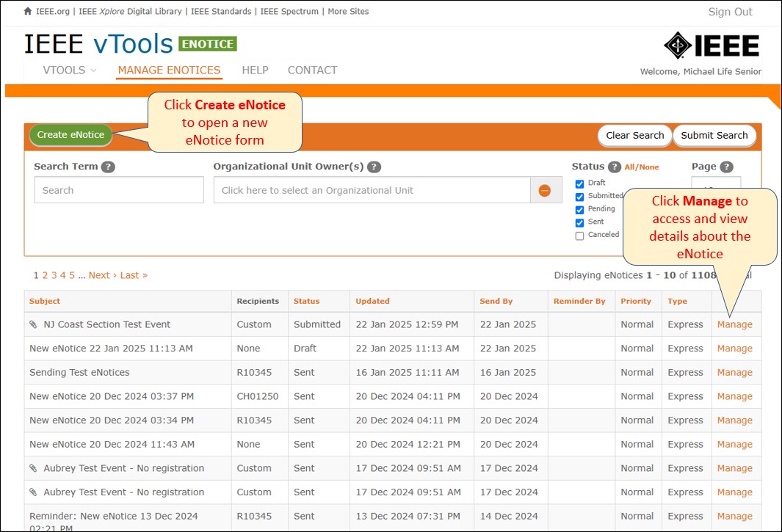Click the green ENOTICE badge
Viewport: 782px width, 532px height.
208,44
